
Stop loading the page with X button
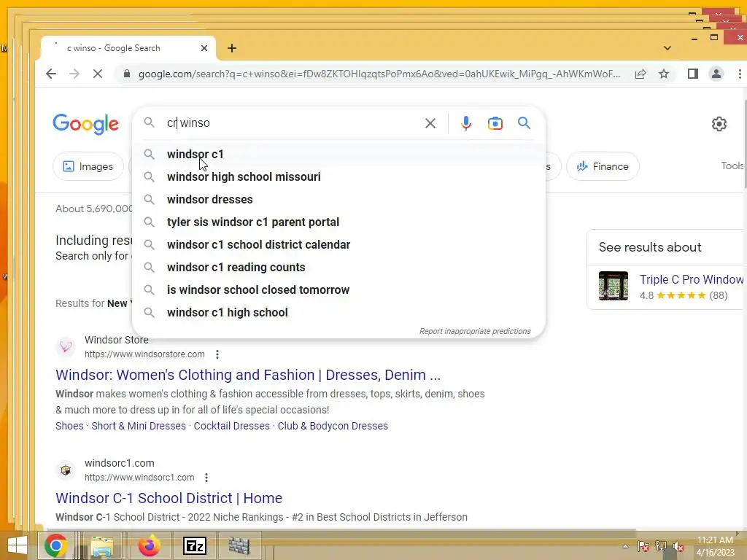(x=98, y=74)
